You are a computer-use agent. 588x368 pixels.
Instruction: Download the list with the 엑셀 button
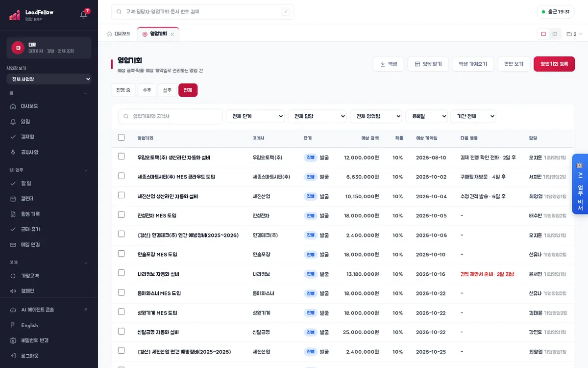pos(389,64)
